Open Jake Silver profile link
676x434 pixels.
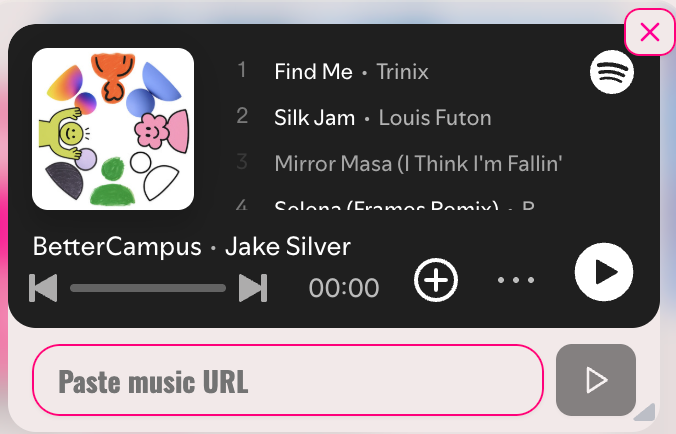[288, 247]
